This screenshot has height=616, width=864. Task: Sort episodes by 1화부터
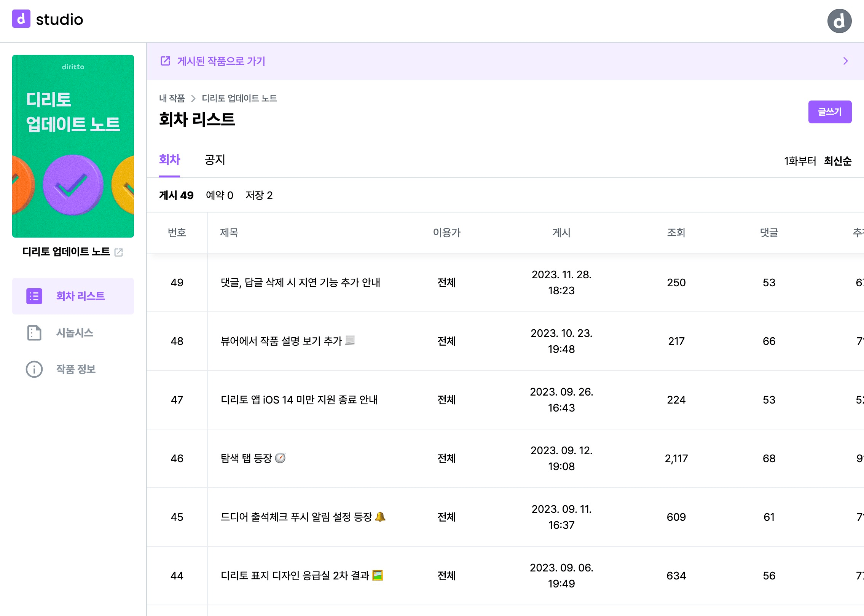tap(800, 161)
